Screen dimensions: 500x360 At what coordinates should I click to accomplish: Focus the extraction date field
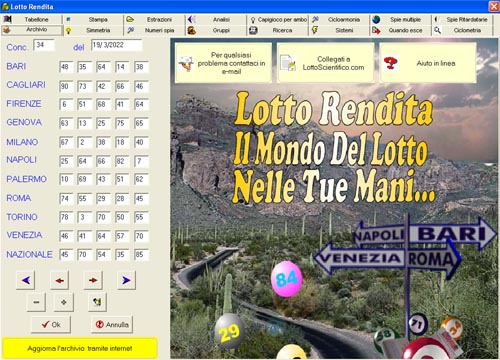117,45
